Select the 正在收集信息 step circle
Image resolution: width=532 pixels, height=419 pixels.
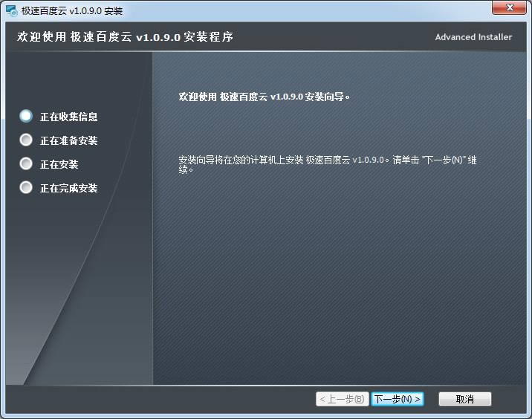point(27,117)
